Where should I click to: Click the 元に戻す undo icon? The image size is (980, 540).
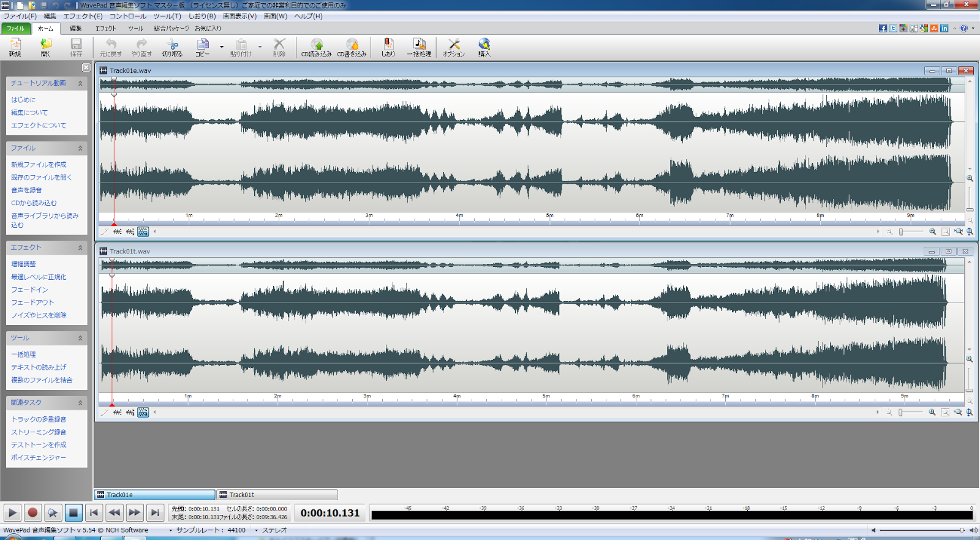click(111, 47)
